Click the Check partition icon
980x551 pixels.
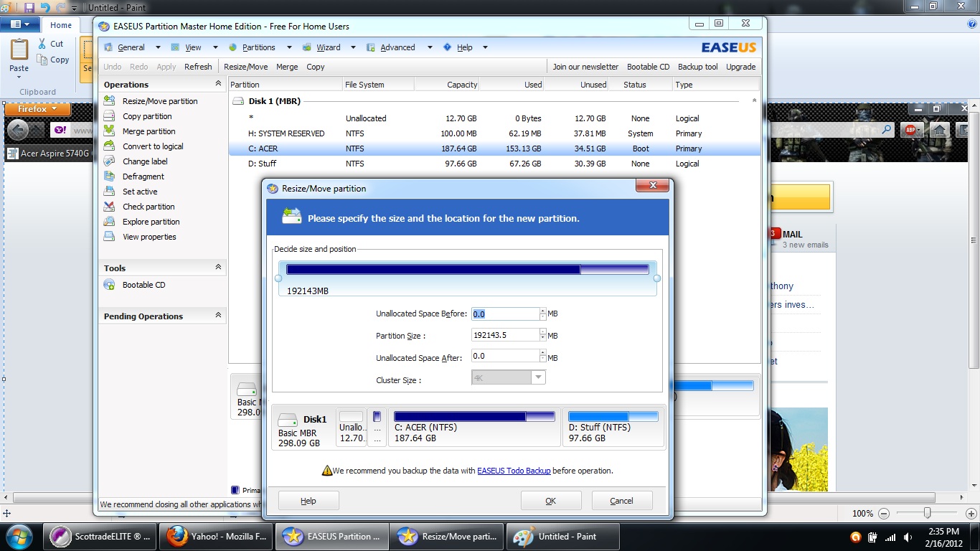coord(109,207)
